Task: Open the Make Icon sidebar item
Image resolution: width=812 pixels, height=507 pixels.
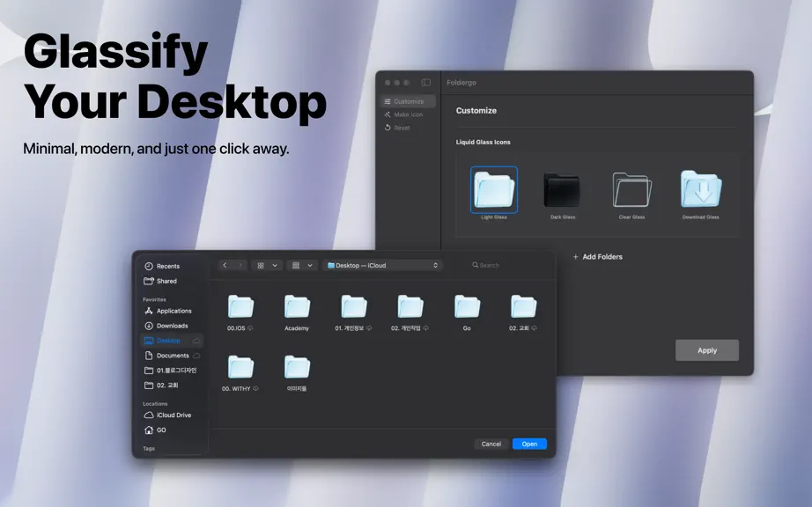Action: pyautogui.click(x=408, y=114)
